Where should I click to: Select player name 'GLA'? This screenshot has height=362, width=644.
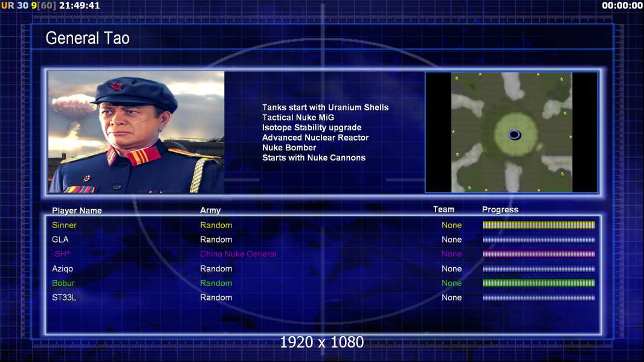pyautogui.click(x=60, y=240)
